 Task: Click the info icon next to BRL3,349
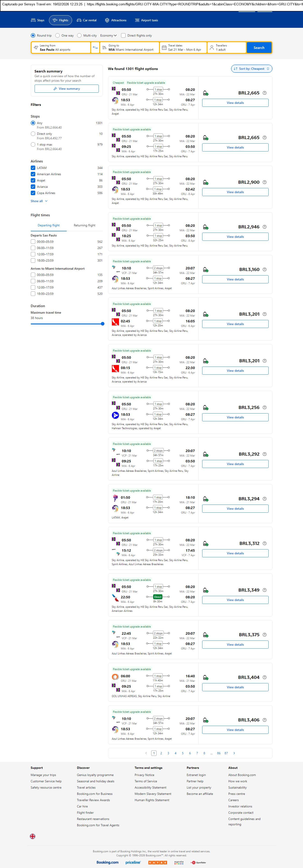265,590
